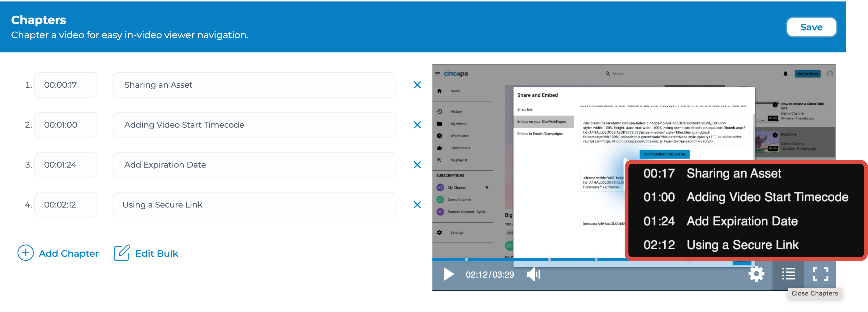Remove the Add Expiration Date chapter

pos(417,165)
